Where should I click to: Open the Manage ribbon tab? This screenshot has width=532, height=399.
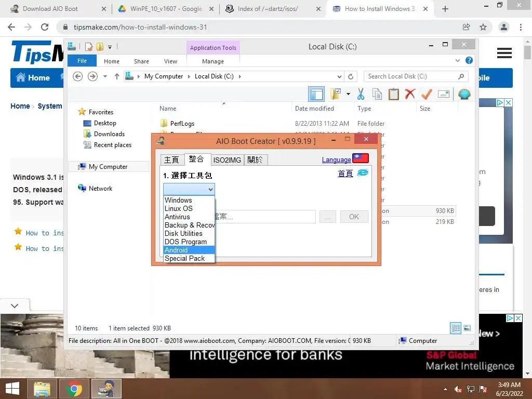(213, 61)
